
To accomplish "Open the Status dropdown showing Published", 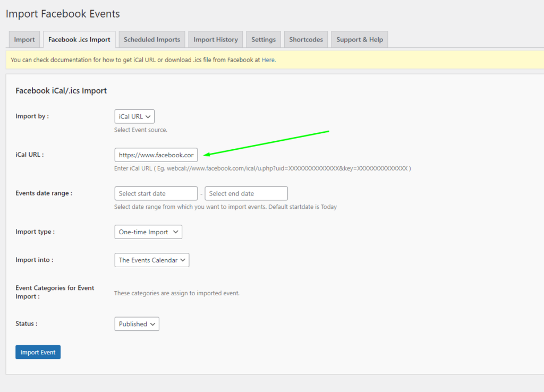I will tap(137, 323).
